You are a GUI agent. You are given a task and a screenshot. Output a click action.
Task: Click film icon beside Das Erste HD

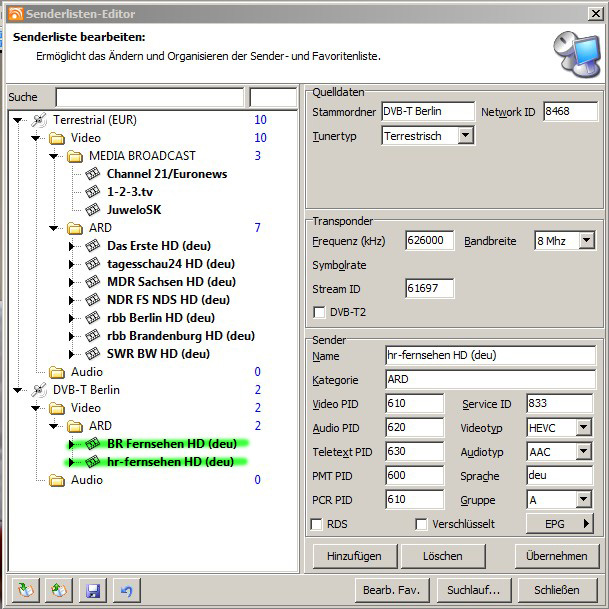tap(93, 245)
